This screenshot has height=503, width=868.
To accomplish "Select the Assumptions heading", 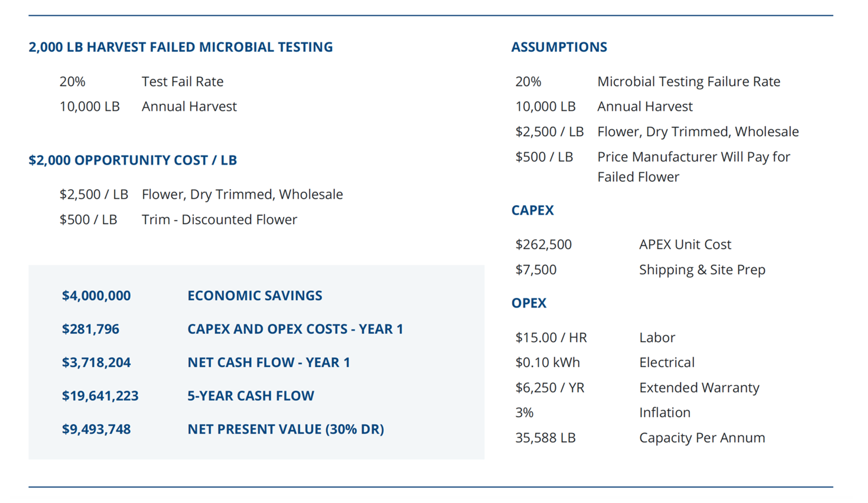I will [559, 47].
